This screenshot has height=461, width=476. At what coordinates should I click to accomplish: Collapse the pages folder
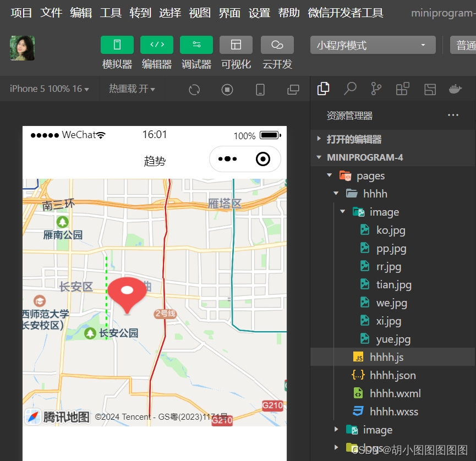[x=393, y=175]
